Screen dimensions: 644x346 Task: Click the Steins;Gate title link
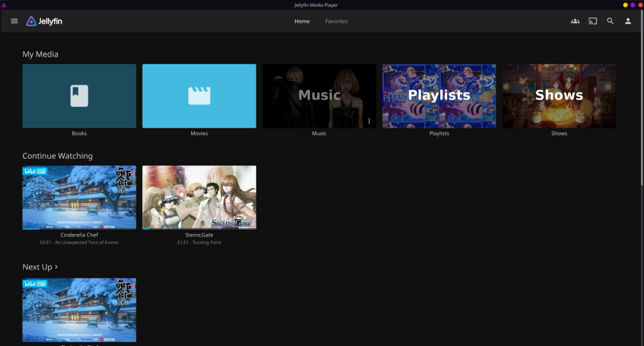point(199,235)
